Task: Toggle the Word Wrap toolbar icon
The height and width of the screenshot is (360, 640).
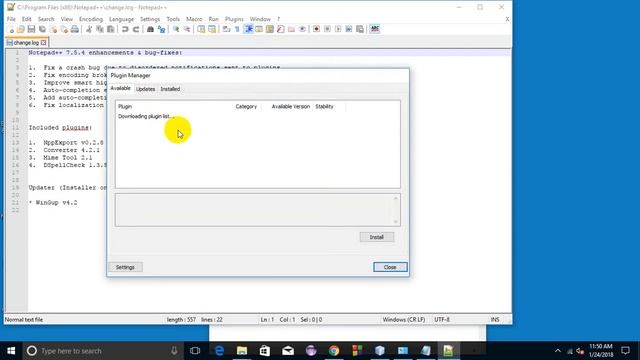Action: (x=227, y=29)
